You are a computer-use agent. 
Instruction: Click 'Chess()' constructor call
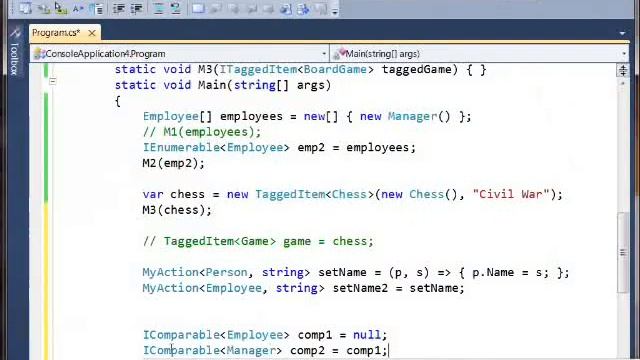[x=434, y=194]
